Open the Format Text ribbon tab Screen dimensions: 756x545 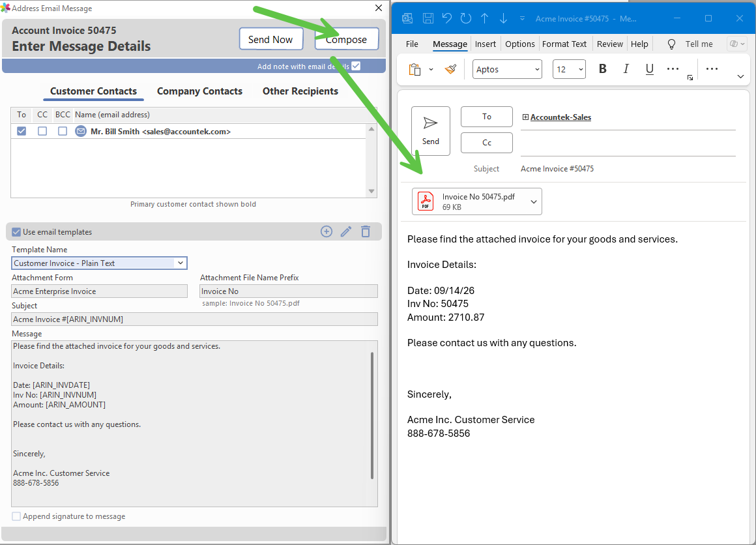[x=564, y=44]
